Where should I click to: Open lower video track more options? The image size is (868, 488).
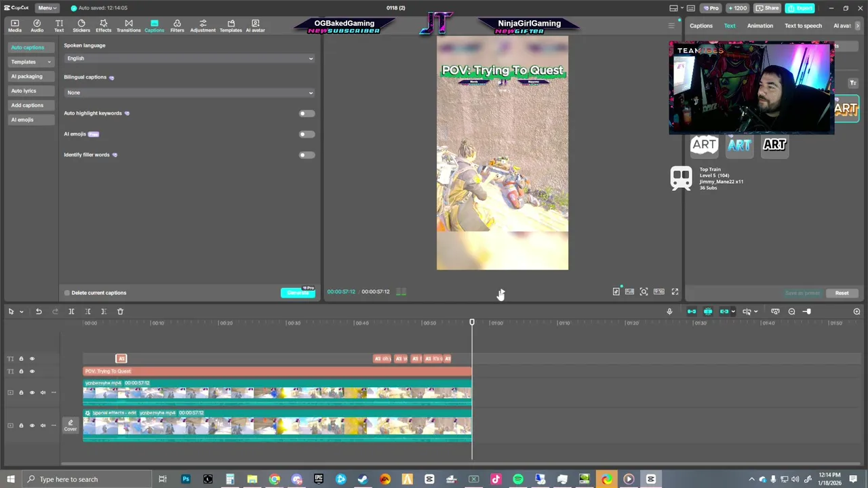pos(54,426)
